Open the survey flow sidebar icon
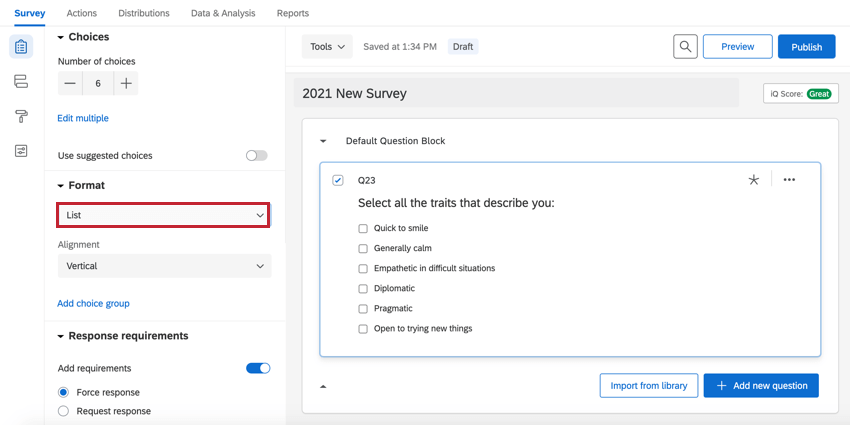Viewport: 850px width, 425px height. (21, 81)
